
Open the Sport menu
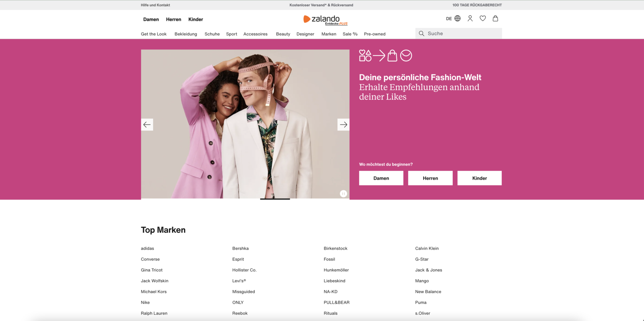click(x=232, y=34)
